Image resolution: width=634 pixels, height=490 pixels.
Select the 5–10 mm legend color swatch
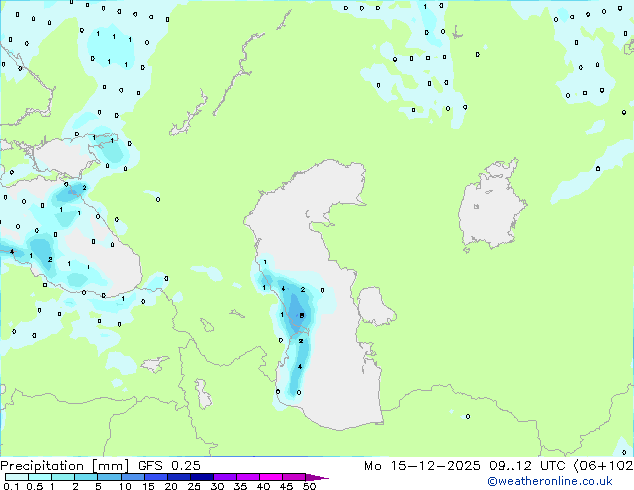pyautogui.click(x=109, y=477)
